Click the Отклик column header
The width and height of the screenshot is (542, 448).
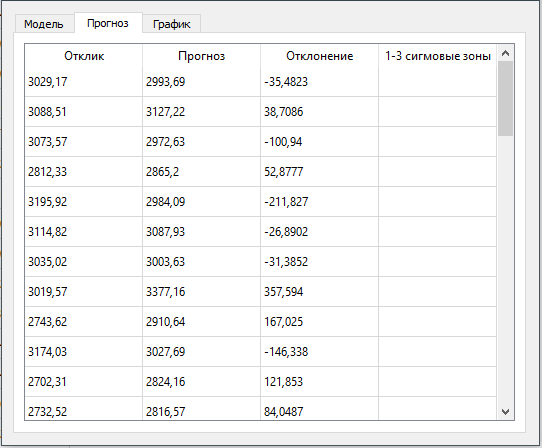(84, 56)
